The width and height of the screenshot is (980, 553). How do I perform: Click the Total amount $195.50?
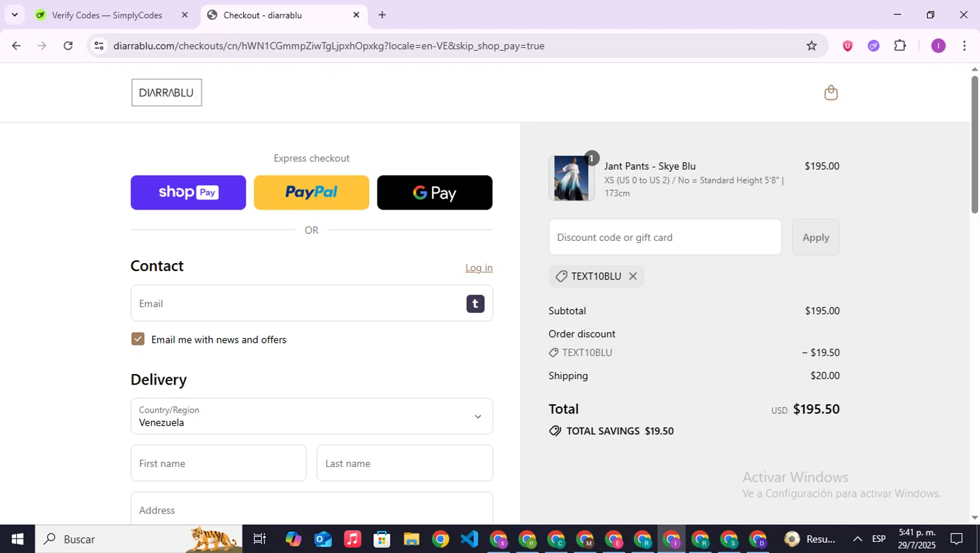816,409
